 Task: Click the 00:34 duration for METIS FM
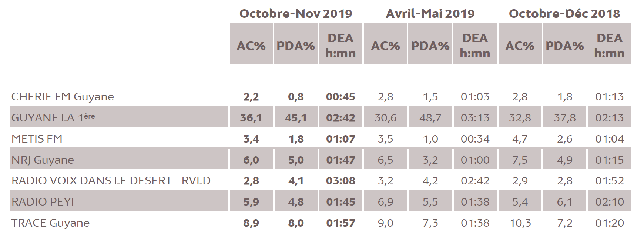click(x=475, y=139)
